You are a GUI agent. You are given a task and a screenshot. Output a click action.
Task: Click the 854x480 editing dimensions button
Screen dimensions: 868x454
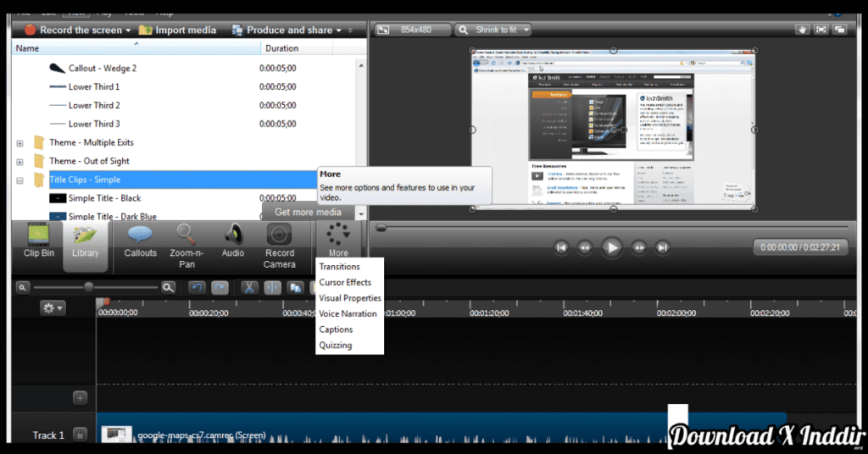[412, 30]
